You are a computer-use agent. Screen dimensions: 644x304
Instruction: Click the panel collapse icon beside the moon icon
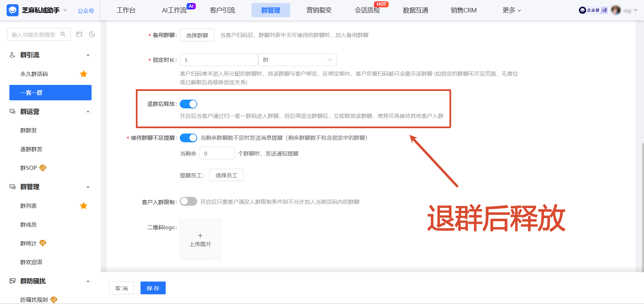pyautogui.click(x=79, y=34)
